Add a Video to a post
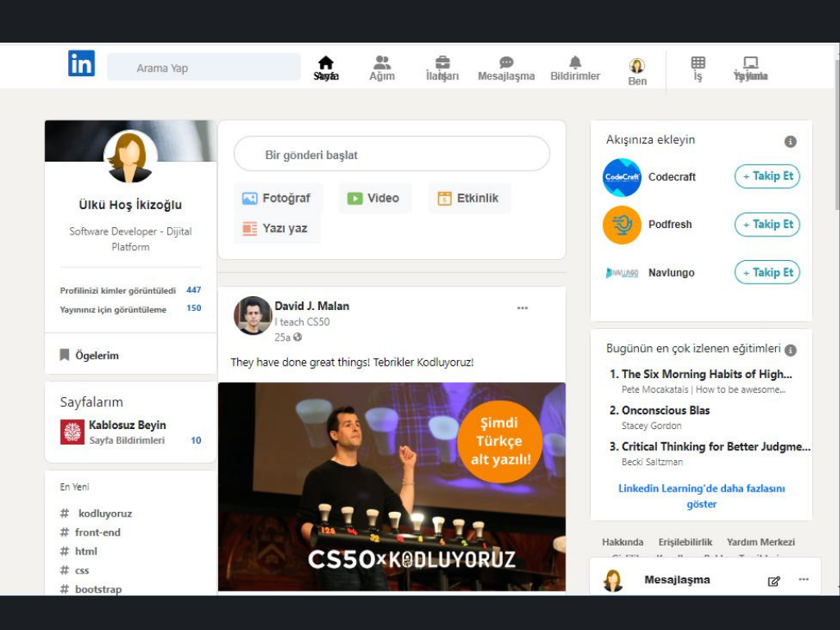The width and height of the screenshot is (840, 630). pos(375,199)
